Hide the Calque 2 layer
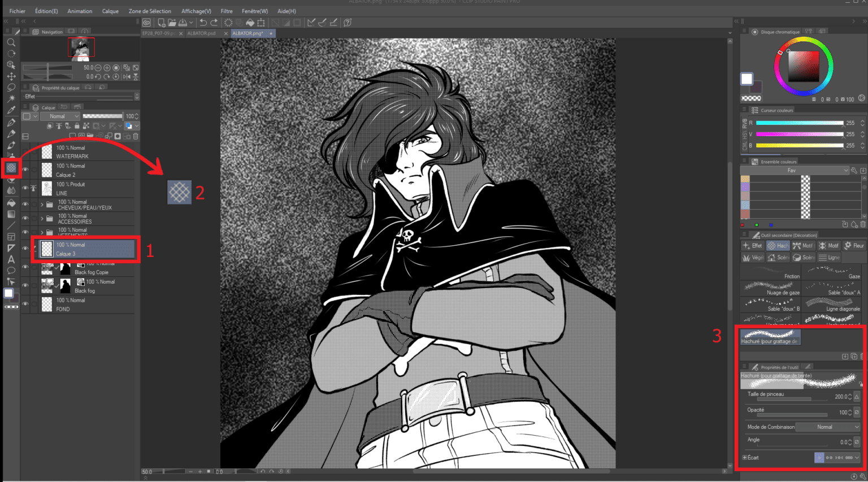 pyautogui.click(x=25, y=170)
